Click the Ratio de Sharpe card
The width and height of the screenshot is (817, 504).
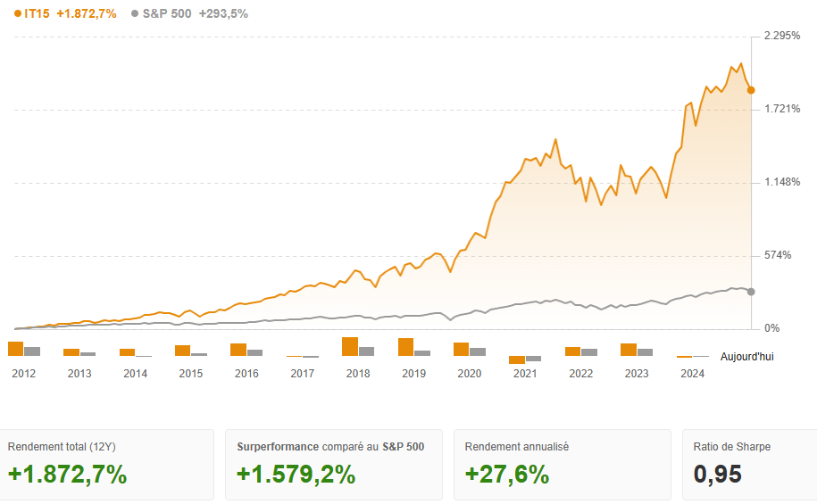(x=749, y=464)
